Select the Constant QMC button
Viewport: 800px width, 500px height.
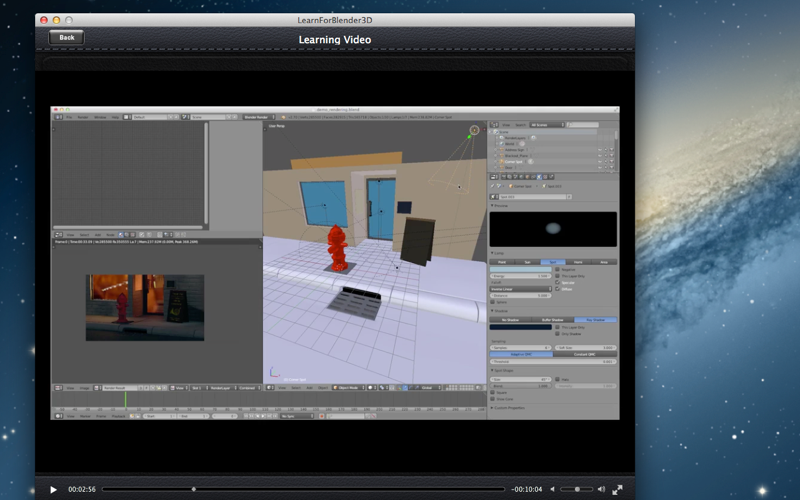[x=585, y=354]
